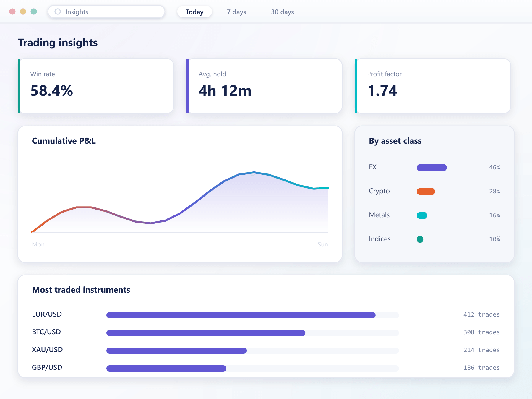Click the EUR/USD trade volume bar
The image size is (532, 399).
[241, 315]
